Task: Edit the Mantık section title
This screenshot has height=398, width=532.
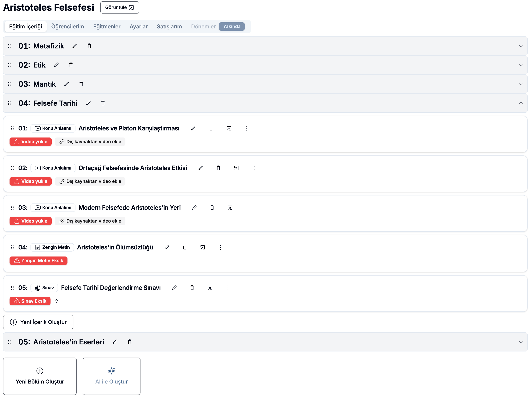Action: pos(66,84)
